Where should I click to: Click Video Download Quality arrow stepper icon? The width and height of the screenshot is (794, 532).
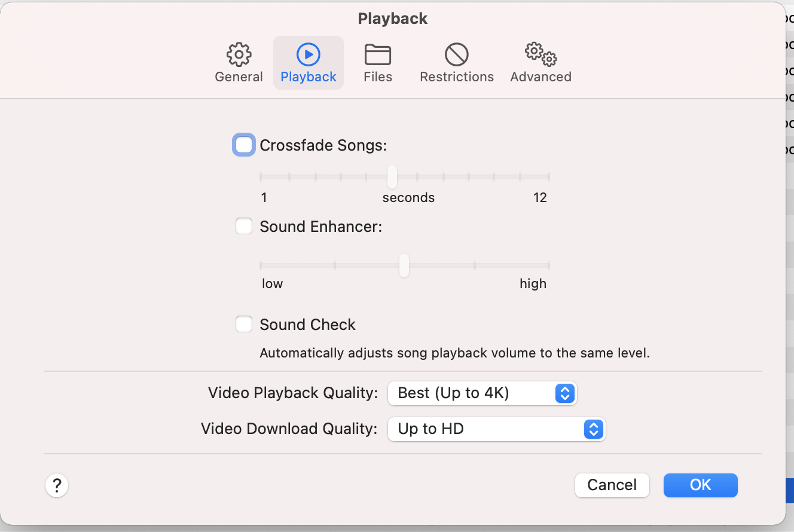[593, 429]
